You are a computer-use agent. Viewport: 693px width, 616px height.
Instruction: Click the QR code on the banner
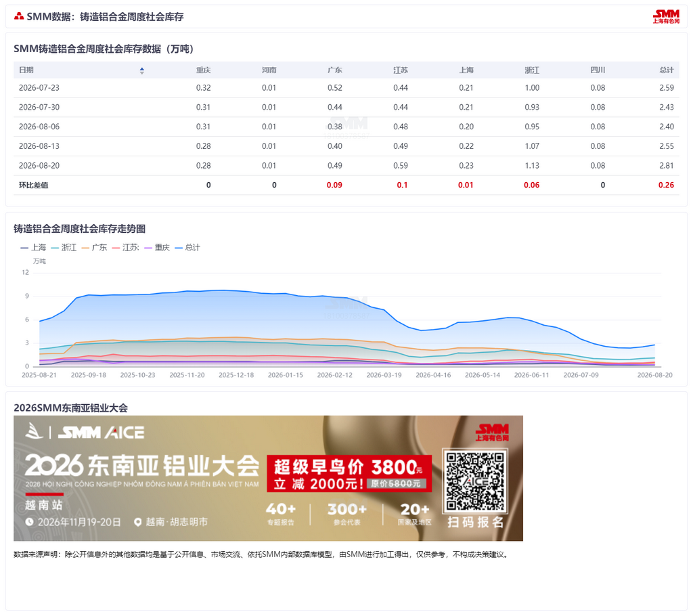pos(475,481)
